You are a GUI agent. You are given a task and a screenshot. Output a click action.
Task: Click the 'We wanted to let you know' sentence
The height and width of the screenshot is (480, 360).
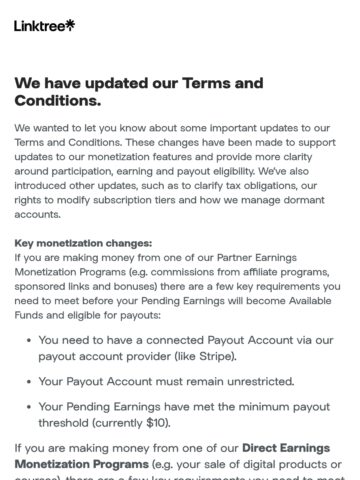pyautogui.click(x=172, y=128)
